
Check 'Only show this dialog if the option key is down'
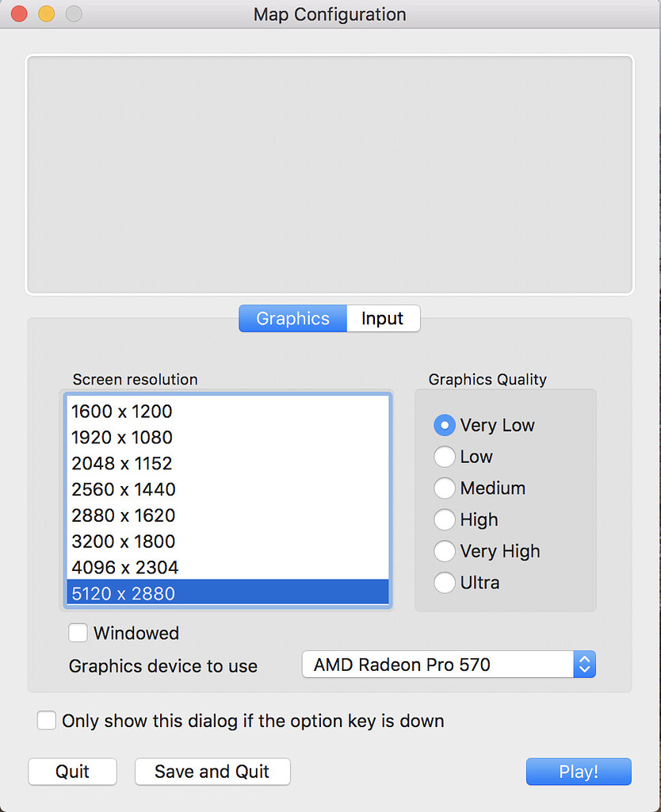[46, 720]
